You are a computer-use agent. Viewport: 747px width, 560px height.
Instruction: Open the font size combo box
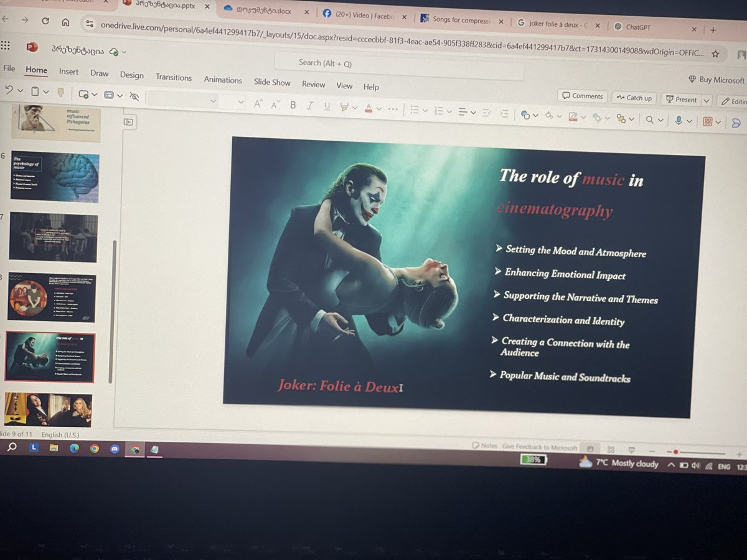[x=232, y=101]
